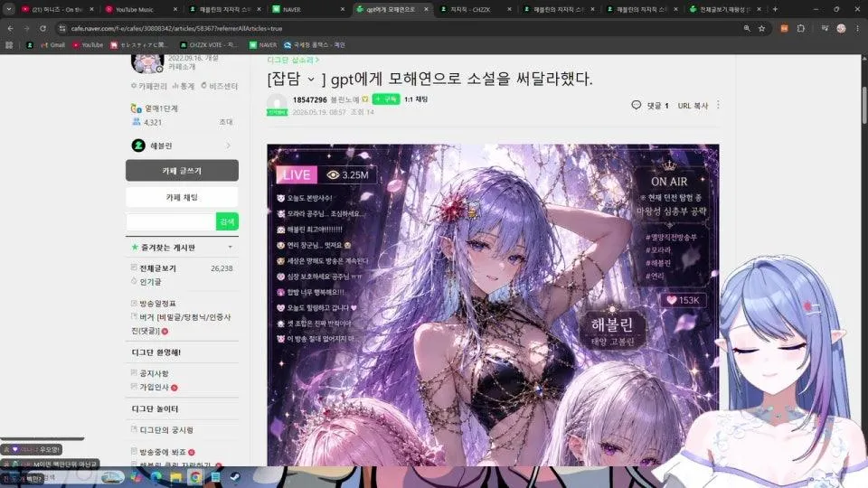
Task: Open the NAVER bookmark
Action: click(x=263, y=45)
